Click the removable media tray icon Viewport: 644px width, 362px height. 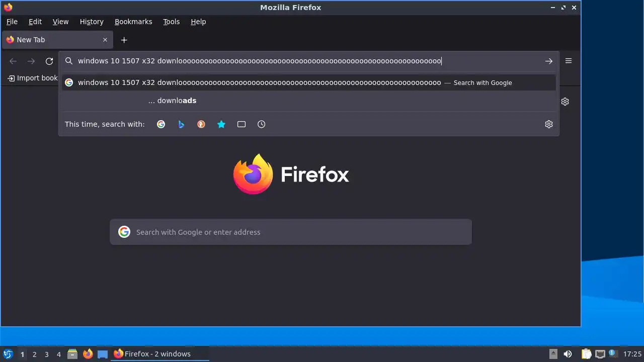(553, 354)
